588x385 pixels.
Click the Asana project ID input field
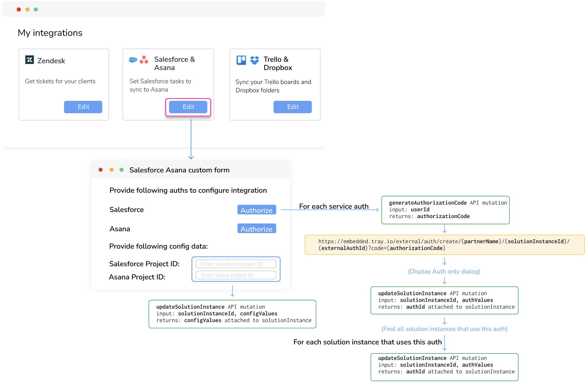236,275
